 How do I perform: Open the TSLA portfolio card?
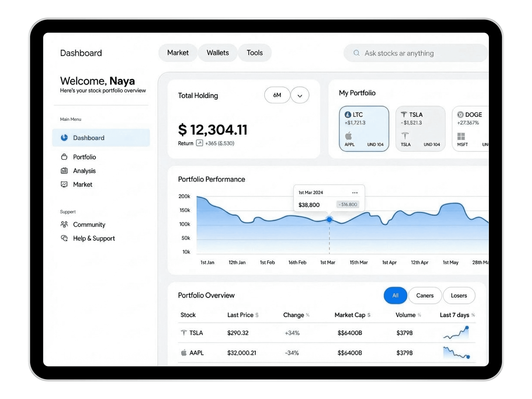[x=420, y=129]
